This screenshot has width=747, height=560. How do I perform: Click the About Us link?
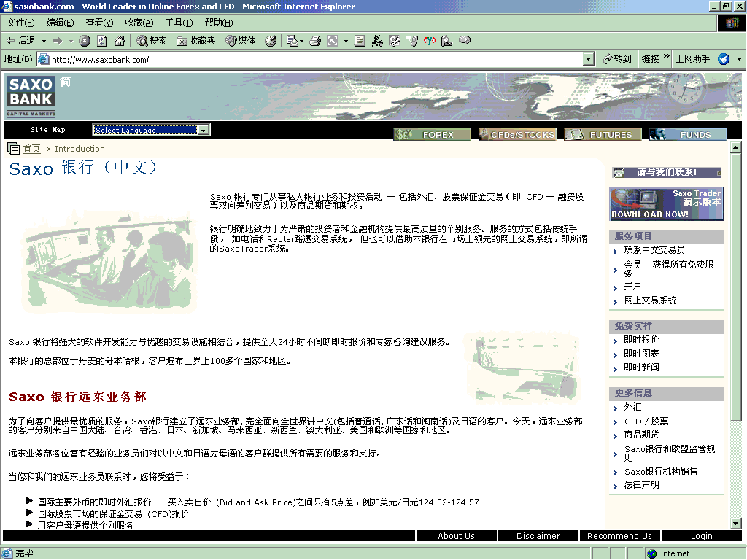[457, 536]
